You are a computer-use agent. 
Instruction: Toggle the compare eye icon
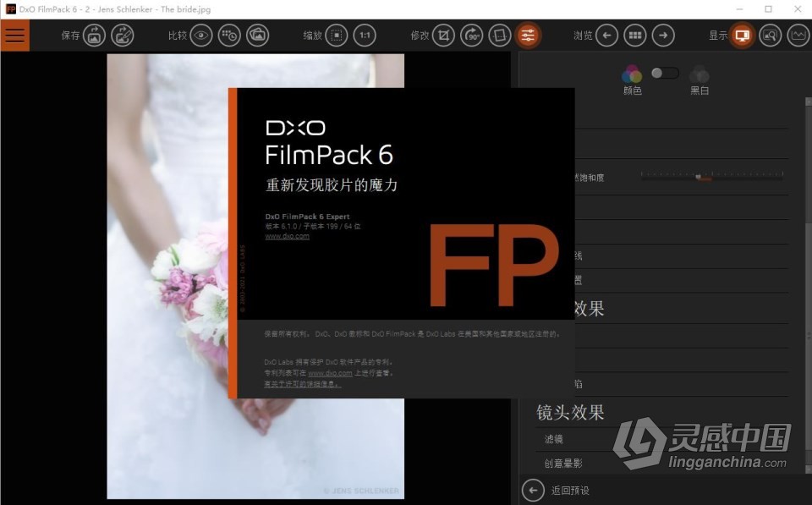pyautogui.click(x=201, y=36)
